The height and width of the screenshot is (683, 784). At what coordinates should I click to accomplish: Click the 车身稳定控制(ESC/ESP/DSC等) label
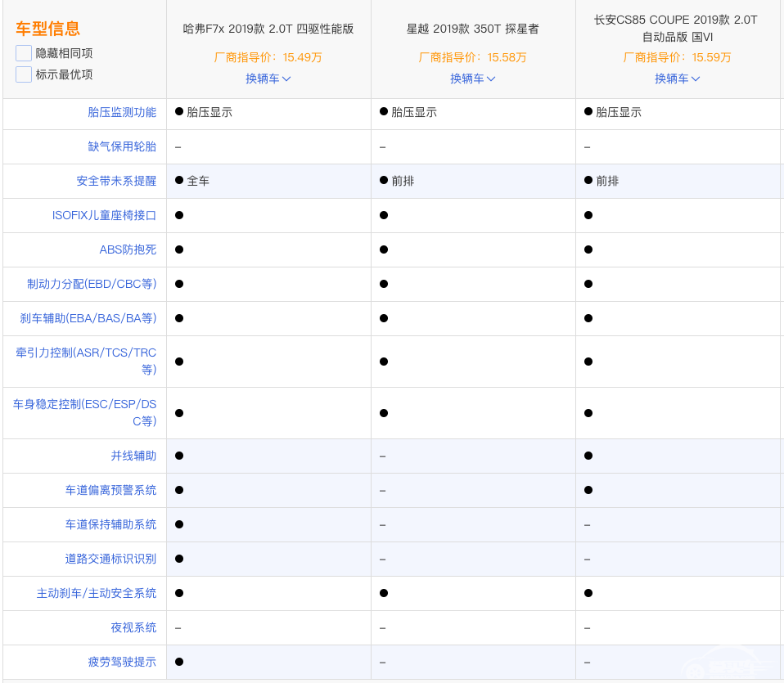tap(84, 412)
